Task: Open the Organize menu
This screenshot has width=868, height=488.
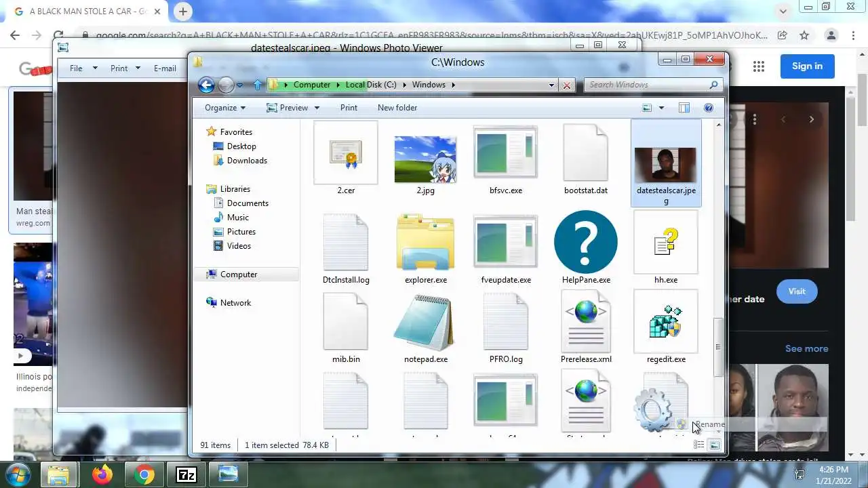Action: (x=225, y=108)
